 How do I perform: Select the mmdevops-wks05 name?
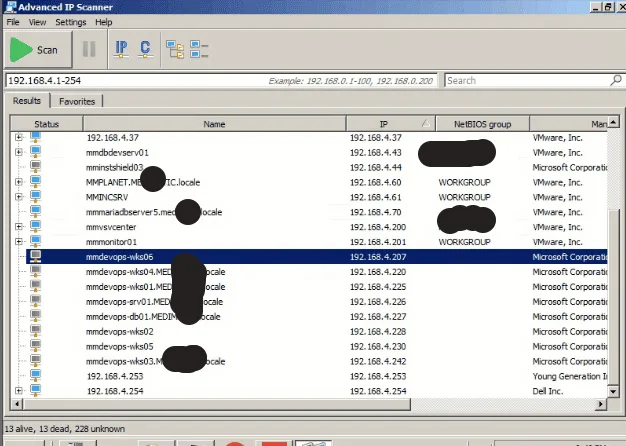[119, 347]
